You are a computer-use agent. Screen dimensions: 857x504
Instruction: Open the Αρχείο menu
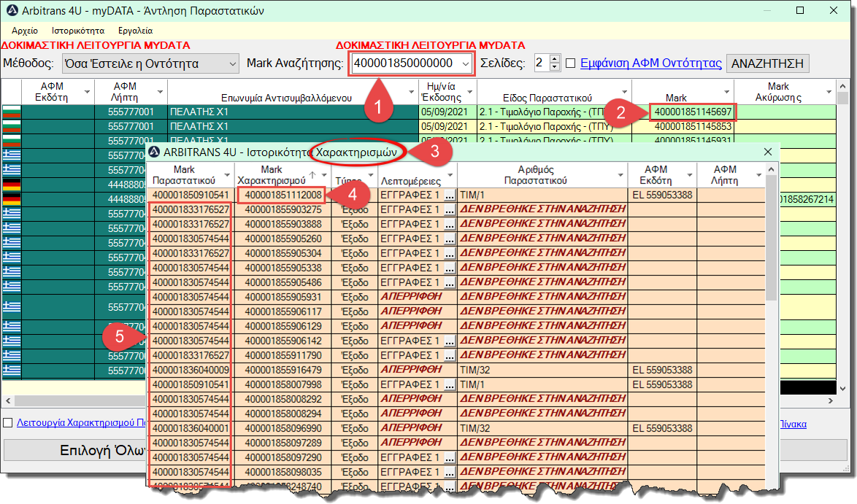pyautogui.click(x=25, y=31)
